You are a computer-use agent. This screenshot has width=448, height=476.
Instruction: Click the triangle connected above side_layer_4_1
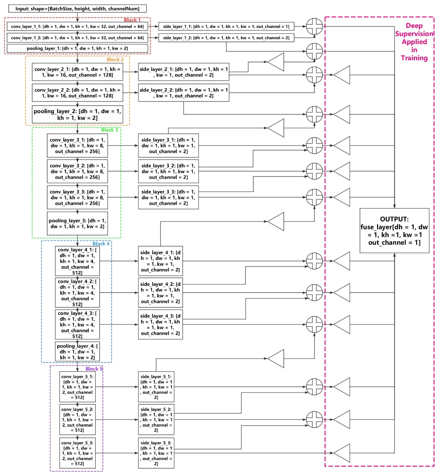click(276, 222)
